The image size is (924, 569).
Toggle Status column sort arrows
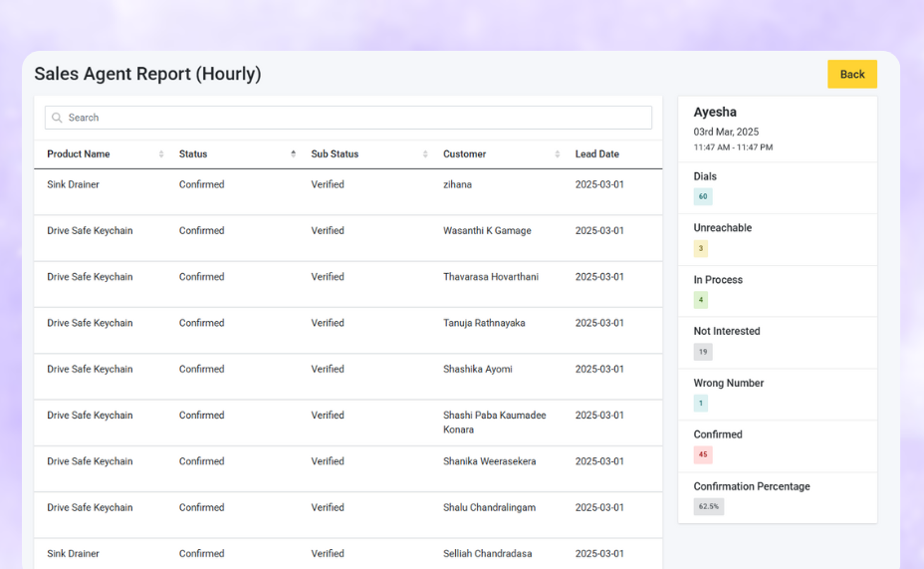pos(293,153)
